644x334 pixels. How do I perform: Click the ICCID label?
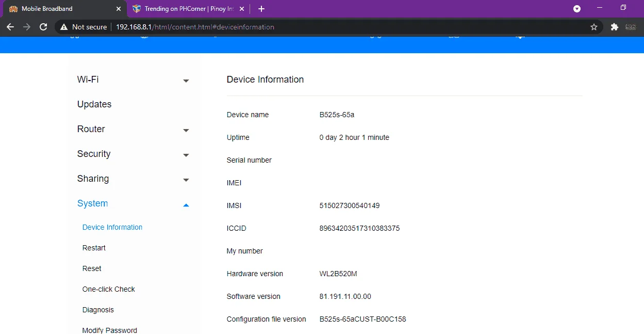[236, 228]
